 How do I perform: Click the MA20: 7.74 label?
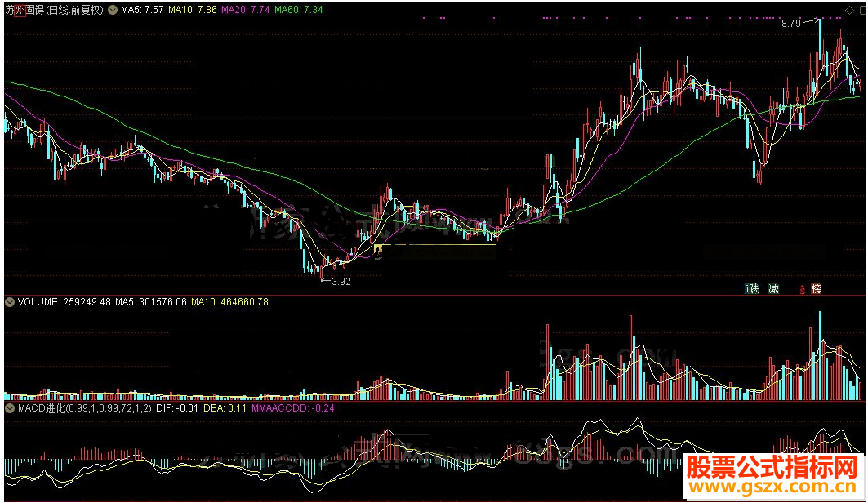[245, 10]
